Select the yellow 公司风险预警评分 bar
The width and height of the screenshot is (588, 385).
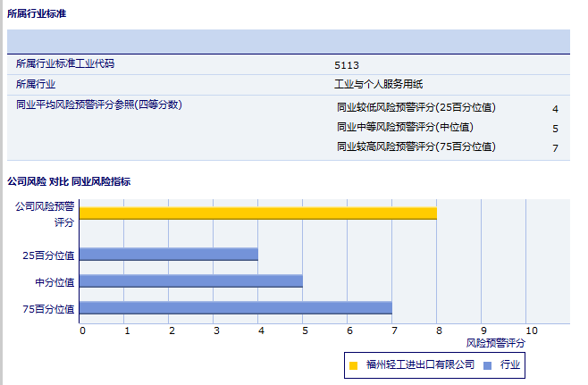tap(257, 213)
